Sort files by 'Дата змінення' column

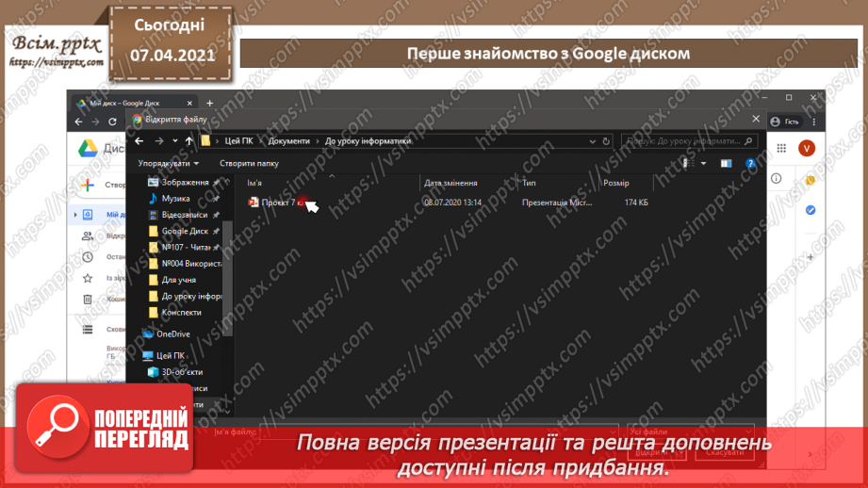coord(450,183)
